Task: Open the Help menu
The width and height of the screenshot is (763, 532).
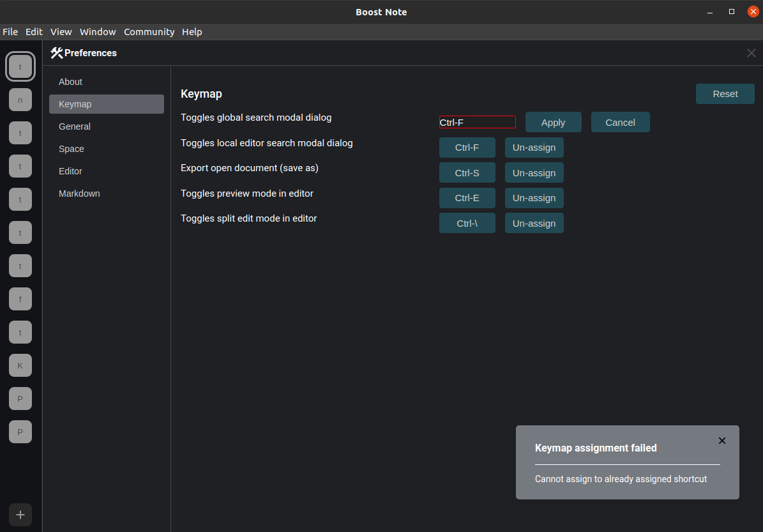Action: (192, 32)
